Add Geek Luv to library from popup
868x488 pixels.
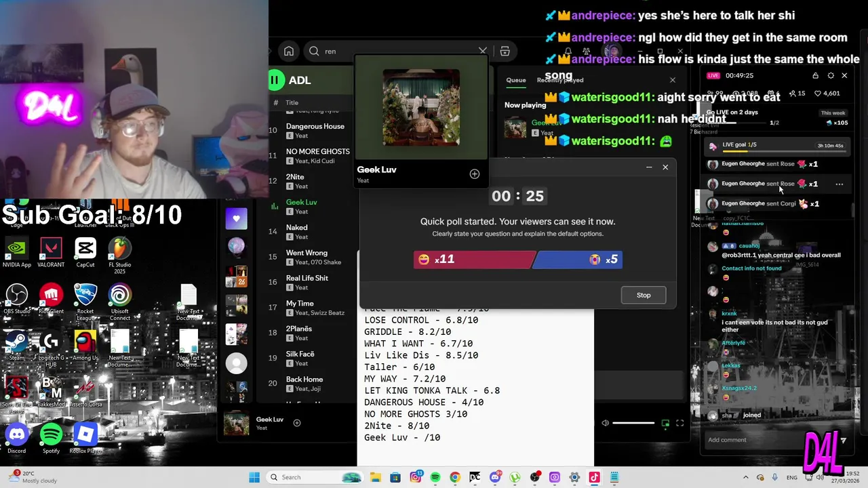point(475,174)
